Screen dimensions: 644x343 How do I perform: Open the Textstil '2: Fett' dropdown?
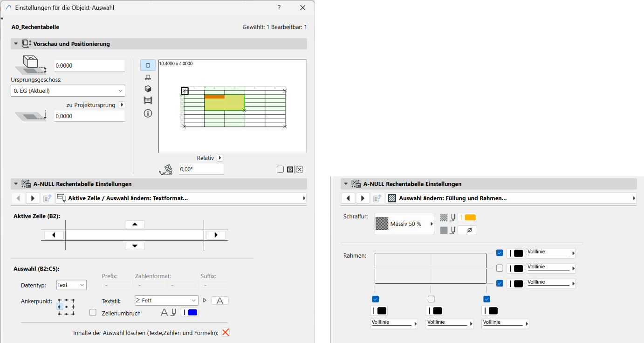click(166, 301)
